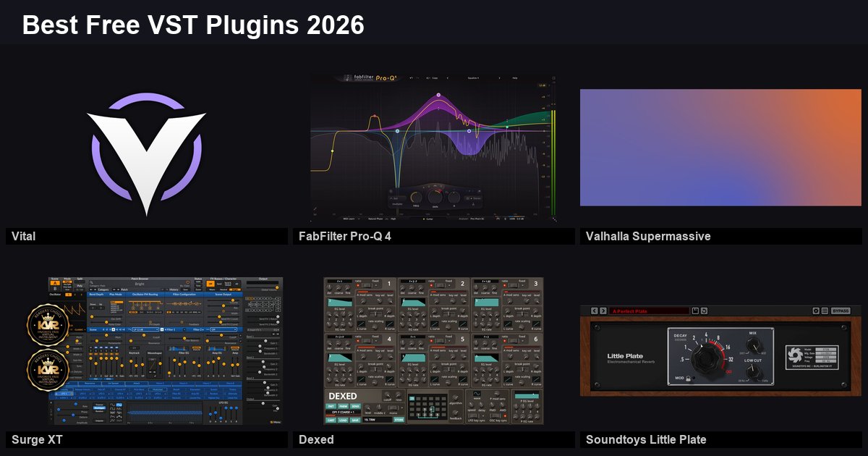
Task: Click the Soundtoys pinwheel logo on Little Plate
Action: click(x=794, y=355)
